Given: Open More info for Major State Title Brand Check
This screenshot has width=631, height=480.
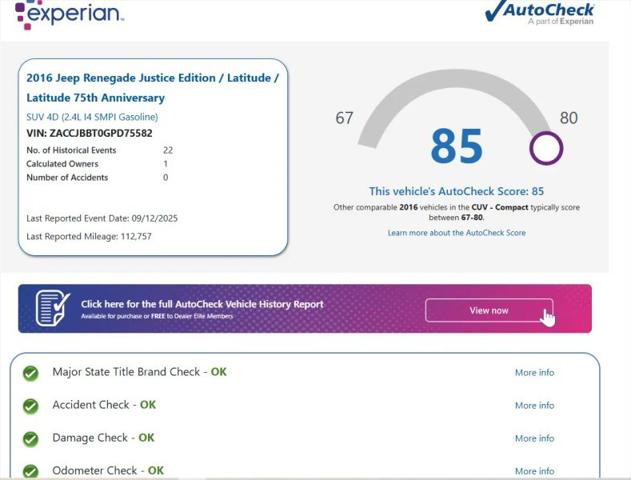Looking at the screenshot, I should (x=534, y=373).
